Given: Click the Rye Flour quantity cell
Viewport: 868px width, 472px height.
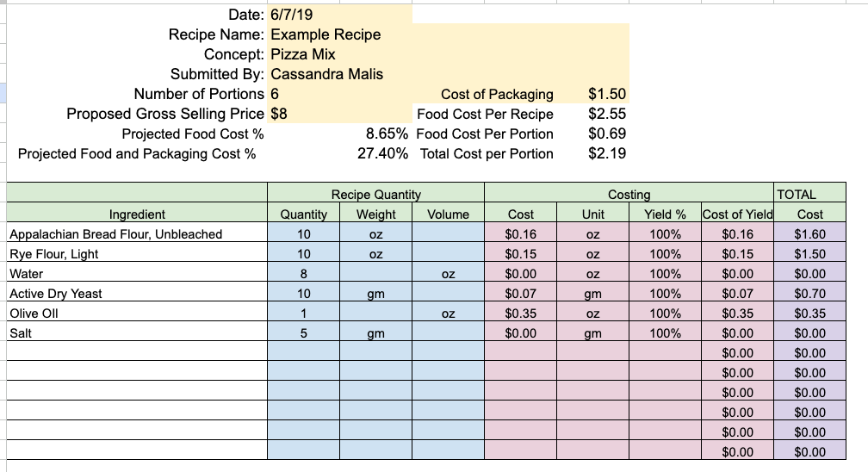Looking at the screenshot, I should [x=303, y=254].
